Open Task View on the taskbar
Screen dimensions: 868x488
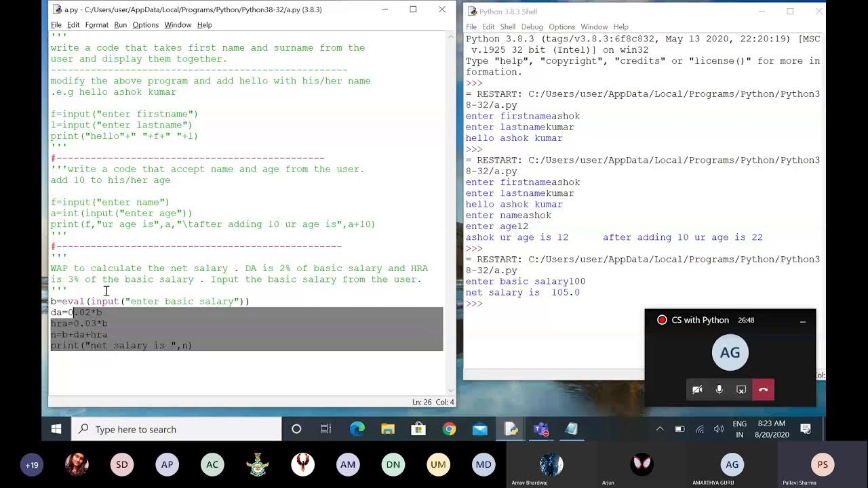point(325,429)
